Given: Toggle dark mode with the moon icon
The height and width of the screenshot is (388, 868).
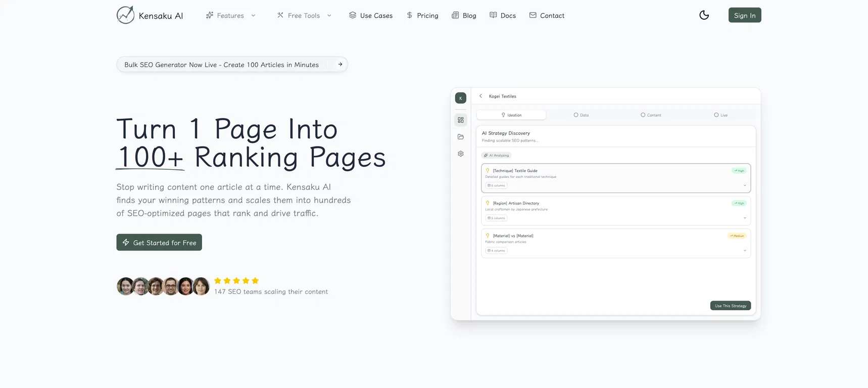Looking at the screenshot, I should click(x=704, y=15).
